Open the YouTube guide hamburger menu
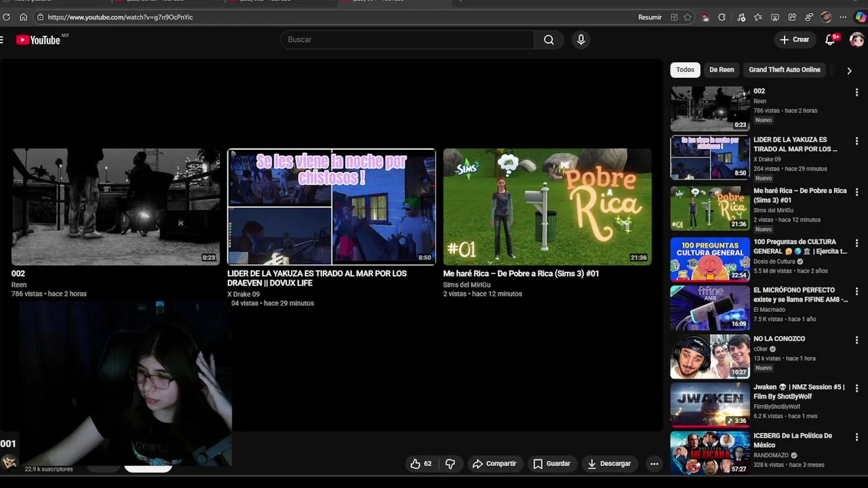 pyautogui.click(x=2, y=40)
